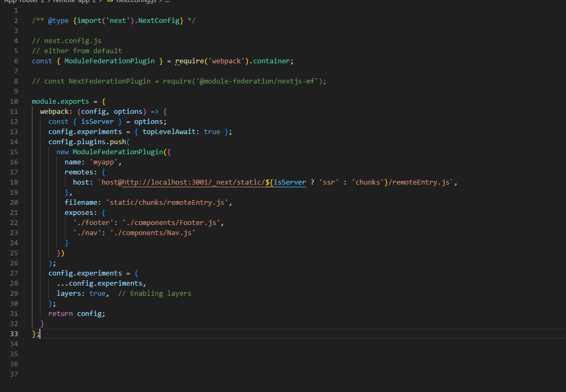Click the '// Enabling layers' comment
Viewport: 566px width, 392px height.
[154, 294]
